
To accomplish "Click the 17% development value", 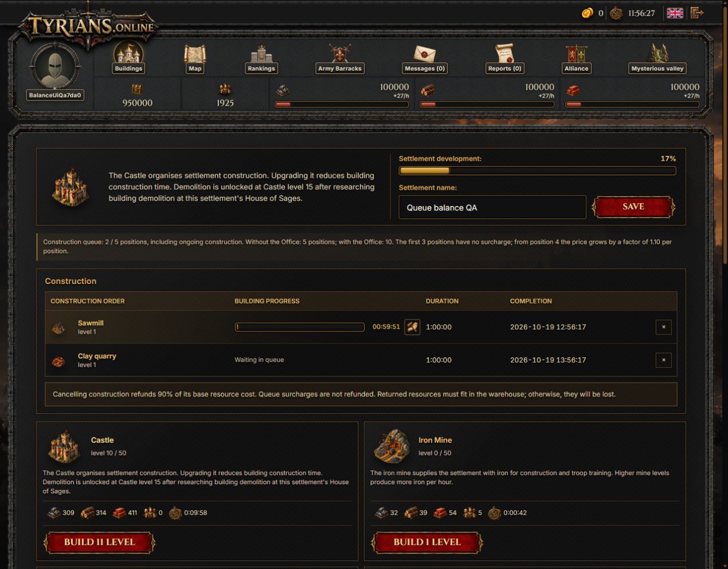I will (668, 159).
